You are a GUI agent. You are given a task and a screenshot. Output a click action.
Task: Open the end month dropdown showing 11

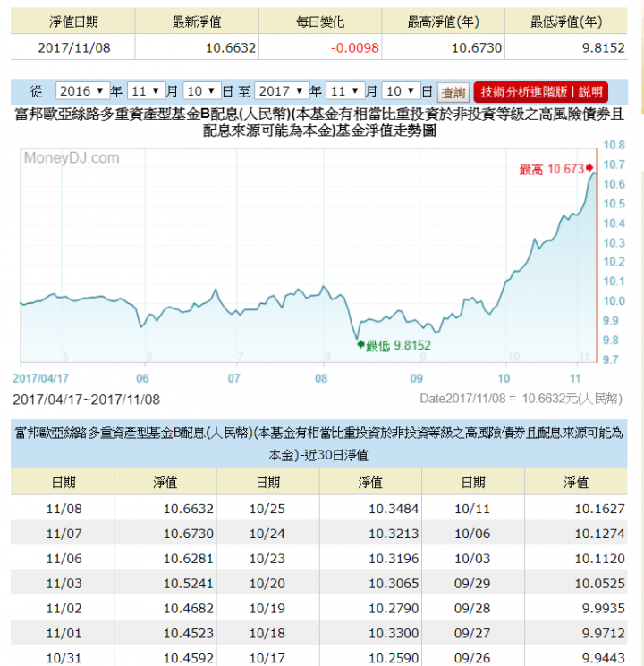pos(344,91)
